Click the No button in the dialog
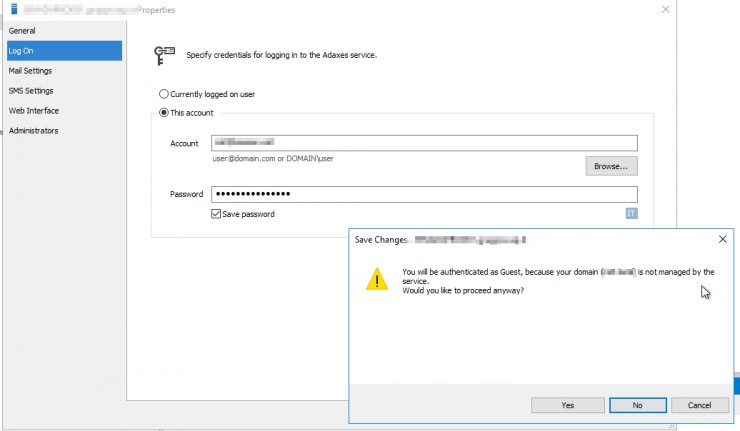The height and width of the screenshot is (431, 740). [x=637, y=405]
